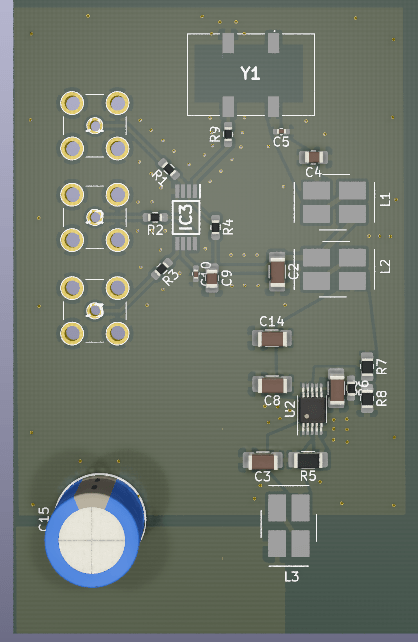Screen dimensions: 418x642
Task: Click the C4 capacitor body
Action: coord(314,157)
